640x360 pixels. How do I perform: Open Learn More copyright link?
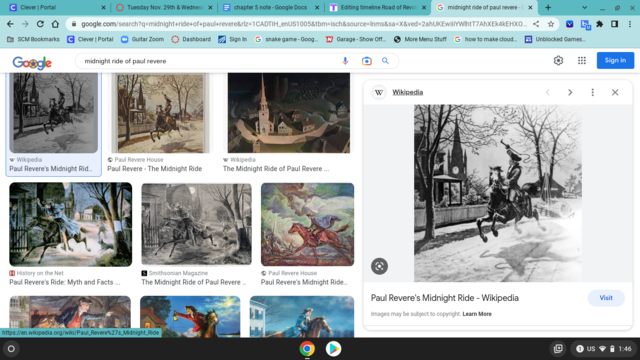coord(477,314)
